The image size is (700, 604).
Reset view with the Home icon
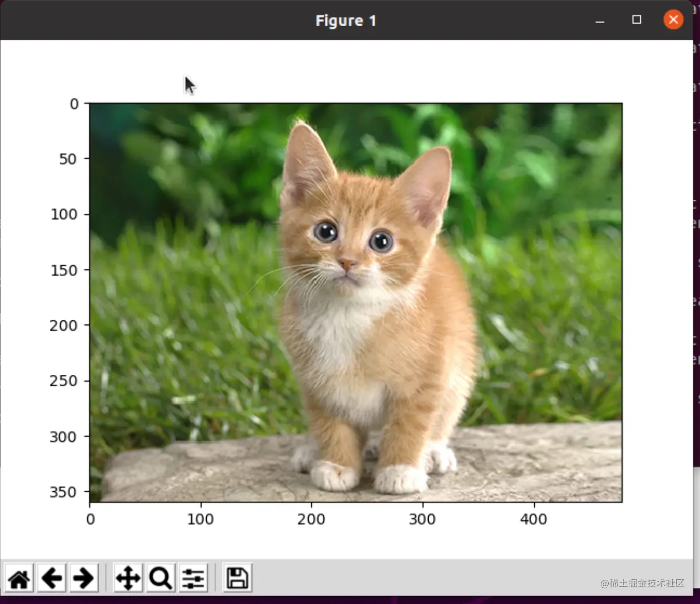pos(19,578)
